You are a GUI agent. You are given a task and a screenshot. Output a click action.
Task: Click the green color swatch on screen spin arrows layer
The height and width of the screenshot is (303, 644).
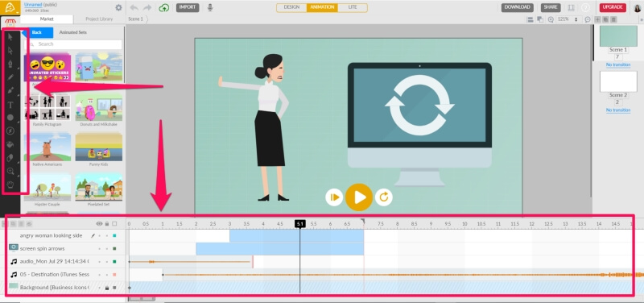point(114,249)
